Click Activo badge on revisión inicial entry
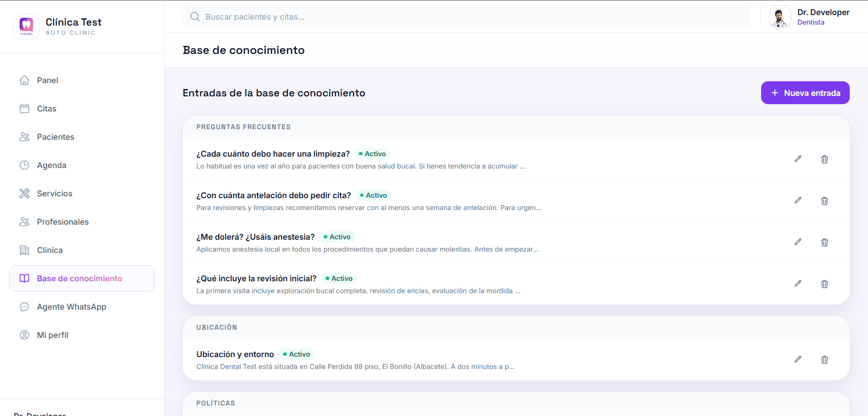This screenshot has height=416, width=868. [339, 279]
